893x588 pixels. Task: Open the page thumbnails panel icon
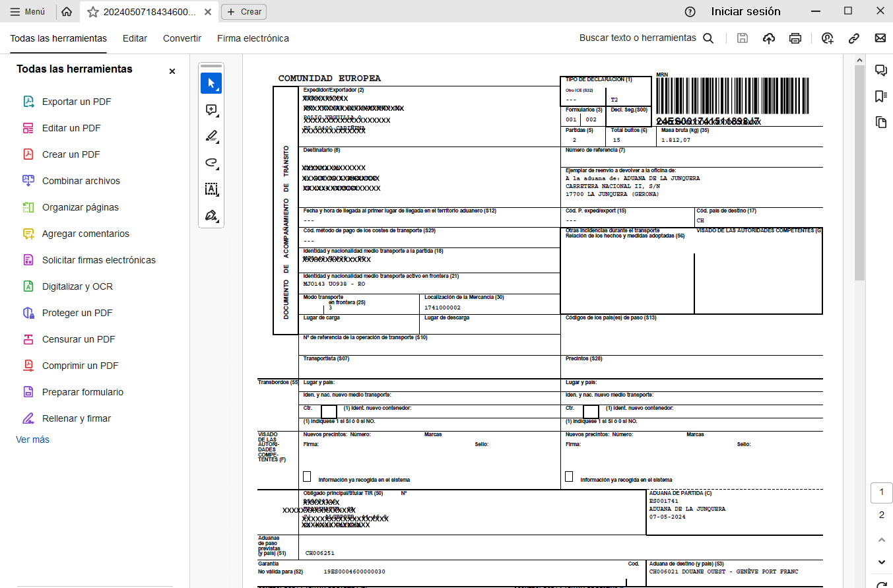point(880,122)
